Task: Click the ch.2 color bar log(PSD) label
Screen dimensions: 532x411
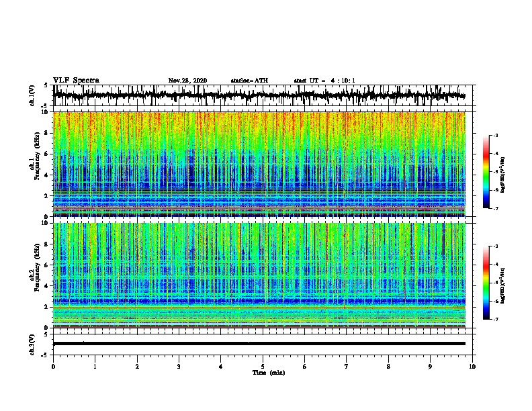Action: tap(503, 285)
